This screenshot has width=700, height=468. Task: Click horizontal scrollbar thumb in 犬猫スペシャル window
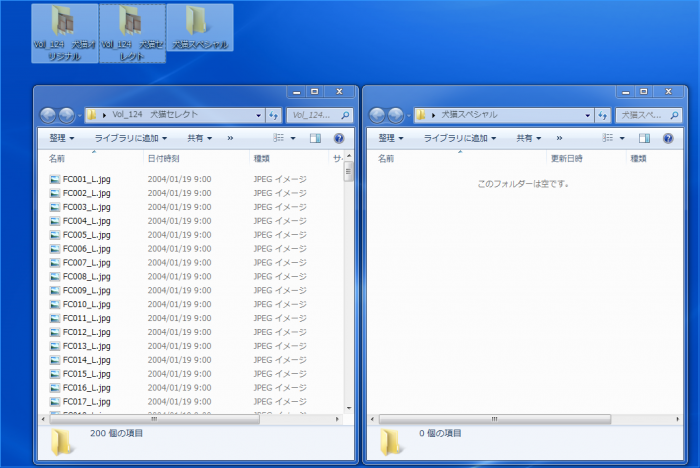tap(495, 419)
